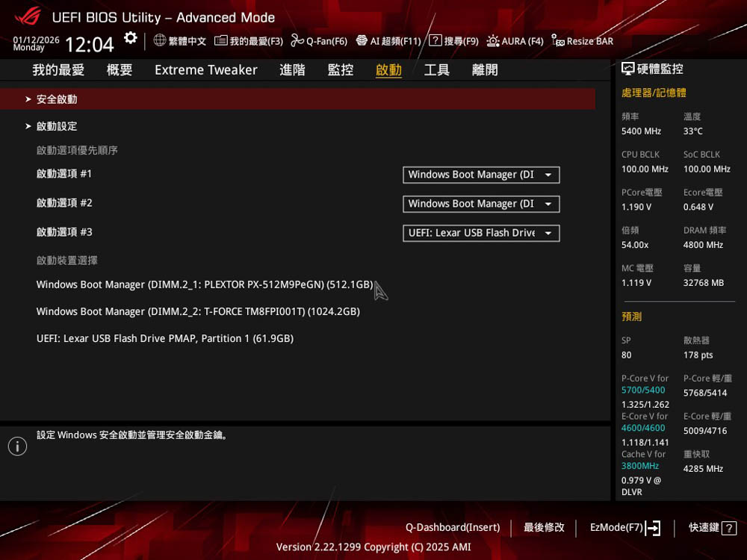747x560 pixels.
Task: Open the 啟動選項 #1 dropdown
Action: point(481,175)
